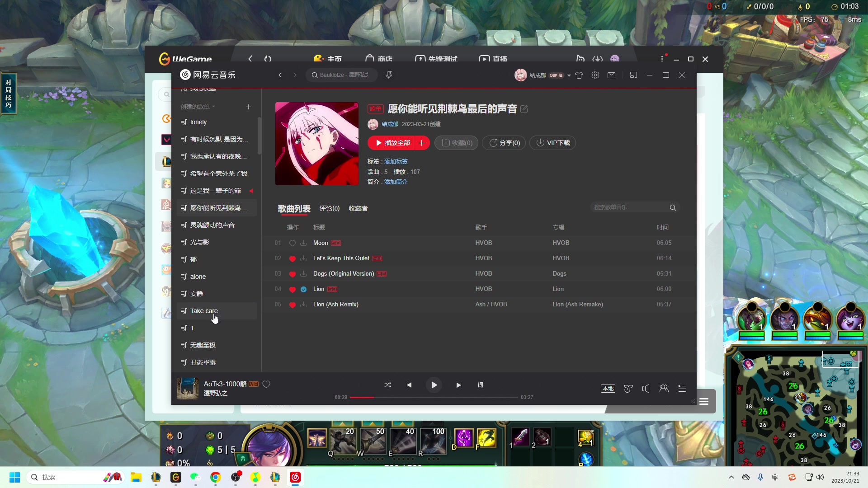The height and width of the screenshot is (488, 868).
Task: Open now playing album thumbnail
Action: pyautogui.click(x=188, y=389)
